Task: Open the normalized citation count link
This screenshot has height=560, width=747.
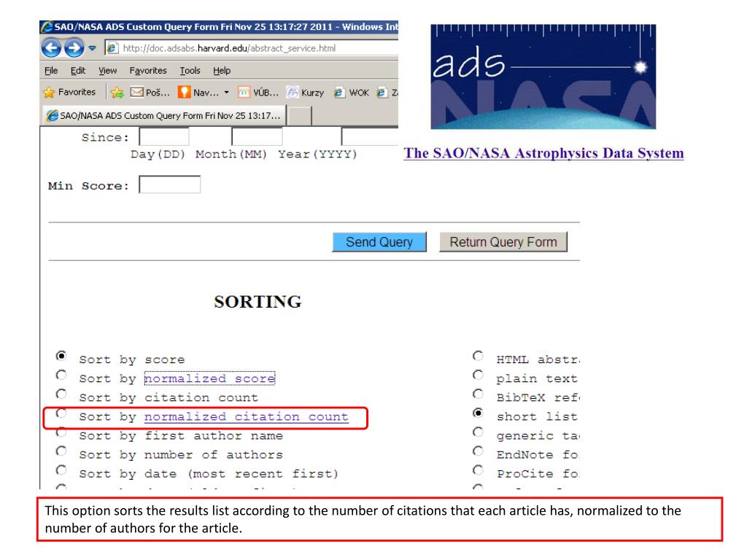Action: [x=247, y=416]
